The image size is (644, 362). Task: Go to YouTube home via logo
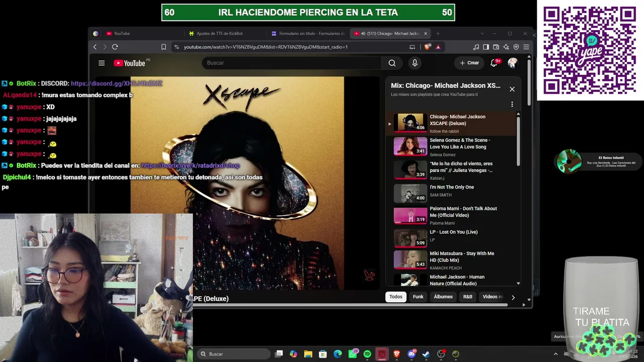[x=130, y=63]
